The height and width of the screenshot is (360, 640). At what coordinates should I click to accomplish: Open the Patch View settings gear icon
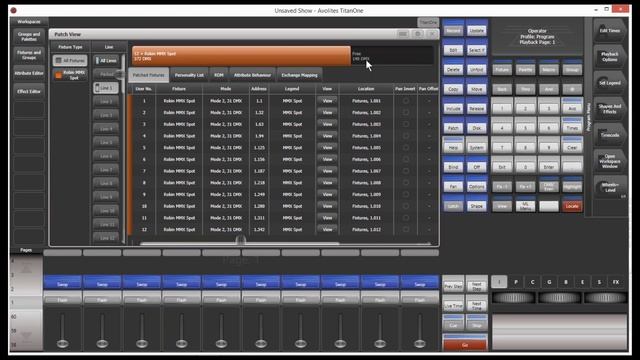pos(417,34)
